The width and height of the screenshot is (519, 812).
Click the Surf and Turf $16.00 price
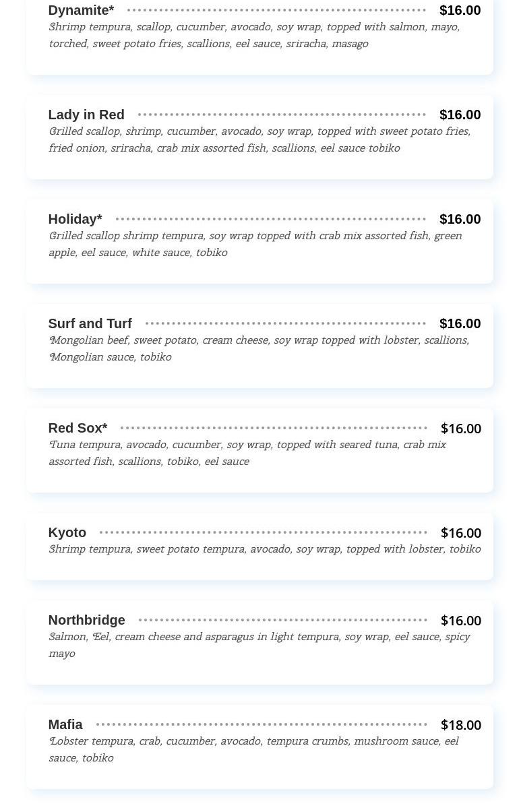pyautogui.click(x=460, y=323)
